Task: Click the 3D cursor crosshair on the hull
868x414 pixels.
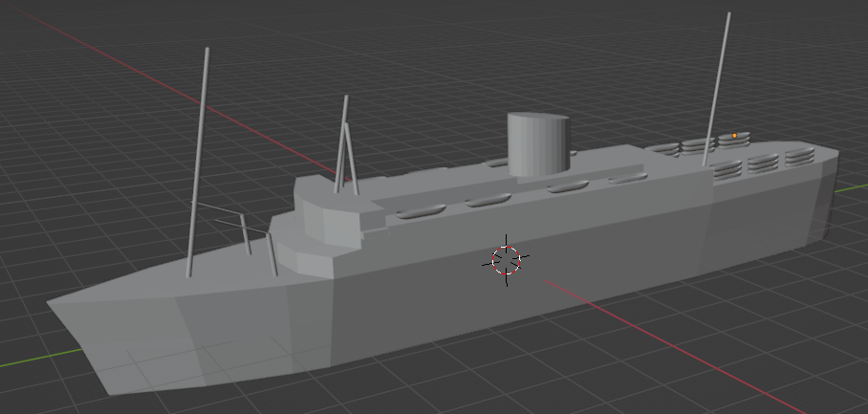Action: (x=506, y=260)
